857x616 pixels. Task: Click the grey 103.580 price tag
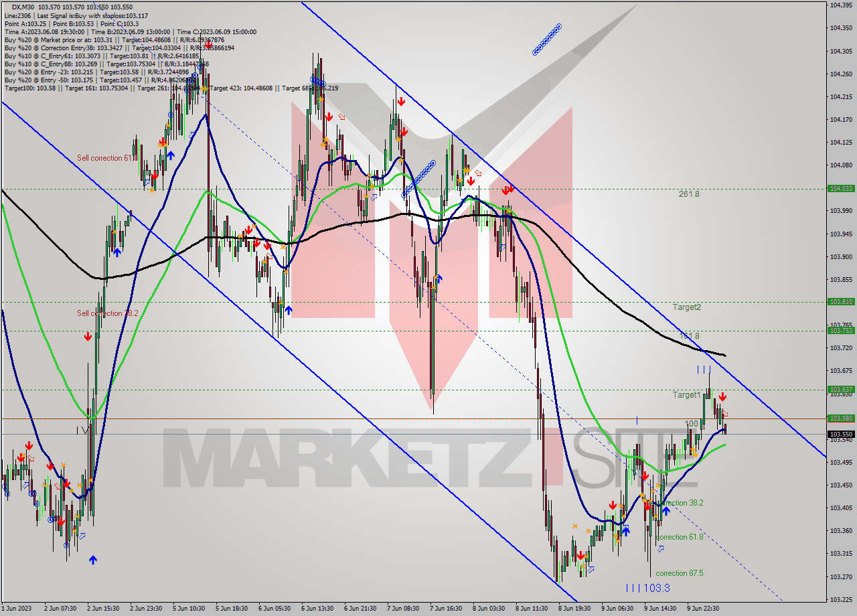[841, 418]
